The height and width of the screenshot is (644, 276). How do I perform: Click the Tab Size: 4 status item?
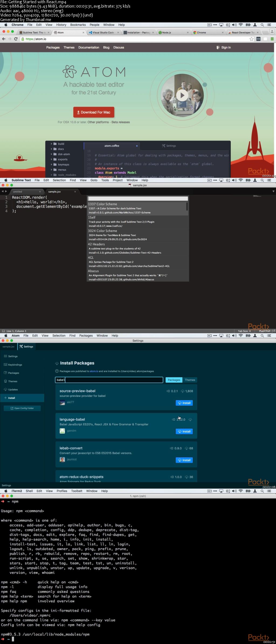244,331
